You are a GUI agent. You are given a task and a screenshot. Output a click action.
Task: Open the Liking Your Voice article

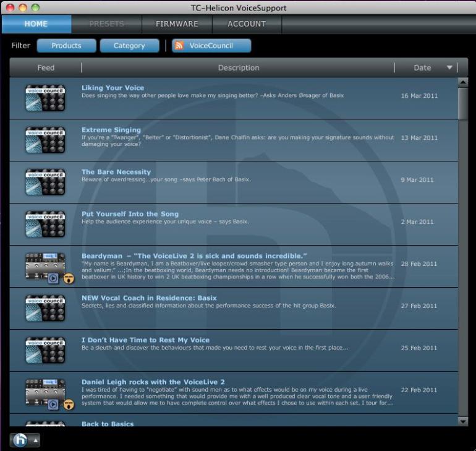pyautogui.click(x=113, y=88)
